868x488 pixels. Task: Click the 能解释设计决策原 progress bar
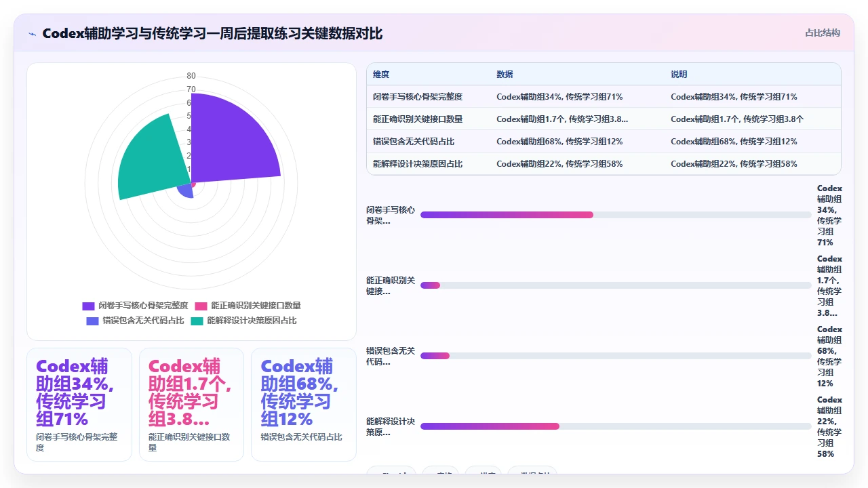pyautogui.click(x=616, y=426)
